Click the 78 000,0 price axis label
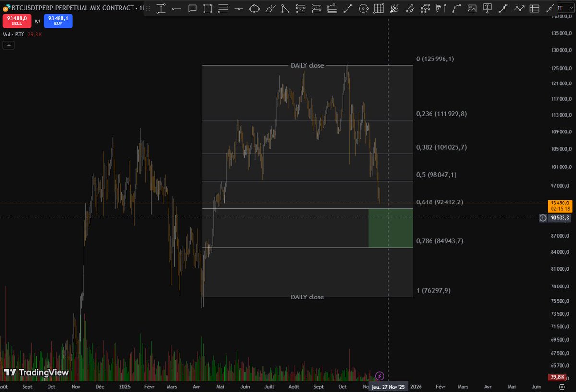Screen dimensions: 576x392 [560, 286]
